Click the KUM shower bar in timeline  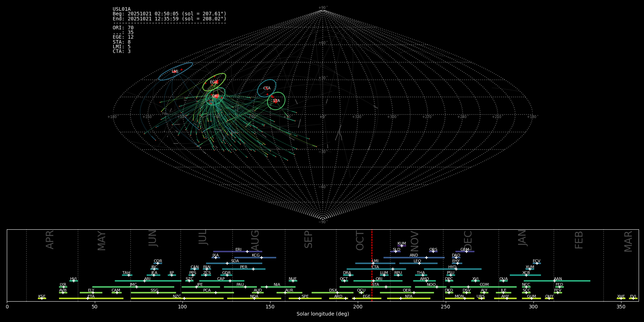402,246
